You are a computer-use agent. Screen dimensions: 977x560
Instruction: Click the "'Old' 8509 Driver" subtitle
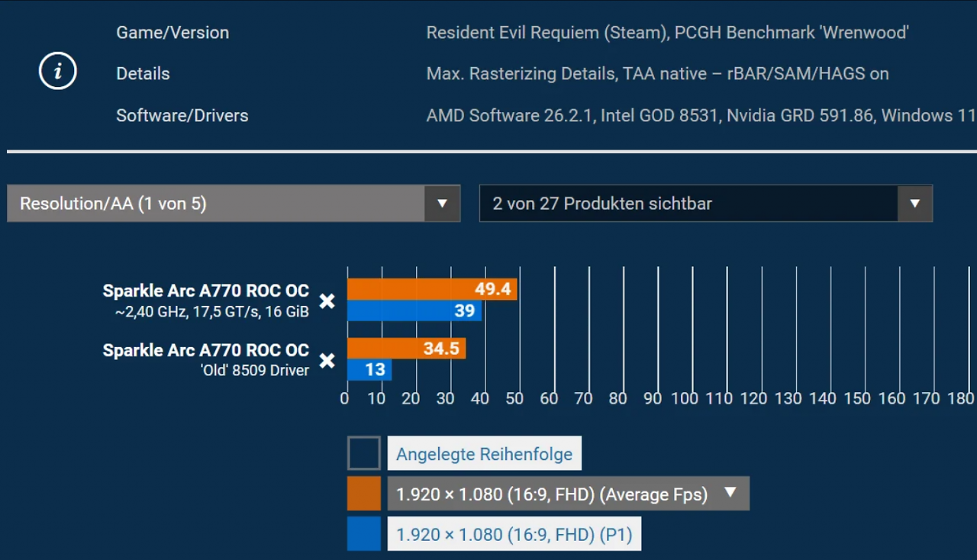coord(255,371)
